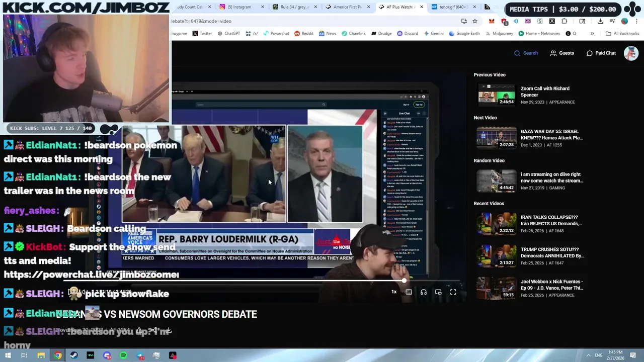This screenshot has height=362, width=644.
Task: Open the ENG input language switcher
Action: pos(598,355)
